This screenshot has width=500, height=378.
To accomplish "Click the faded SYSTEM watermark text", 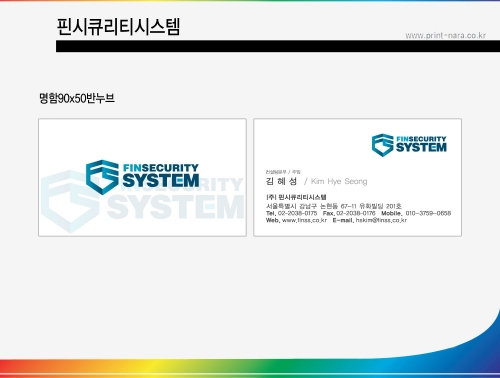I will tap(176, 207).
